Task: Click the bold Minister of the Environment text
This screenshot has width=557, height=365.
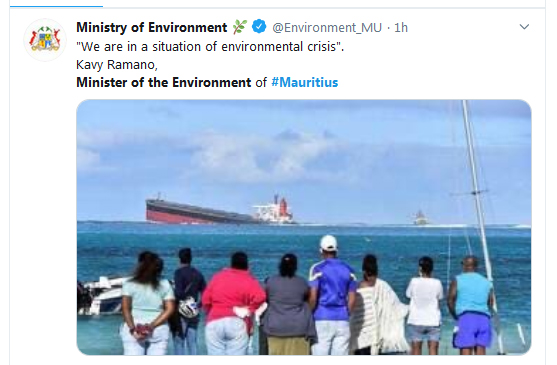Action: coord(164,82)
